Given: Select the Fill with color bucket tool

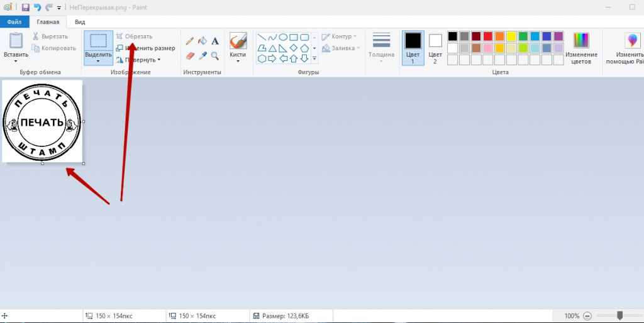Looking at the screenshot, I should (x=203, y=41).
